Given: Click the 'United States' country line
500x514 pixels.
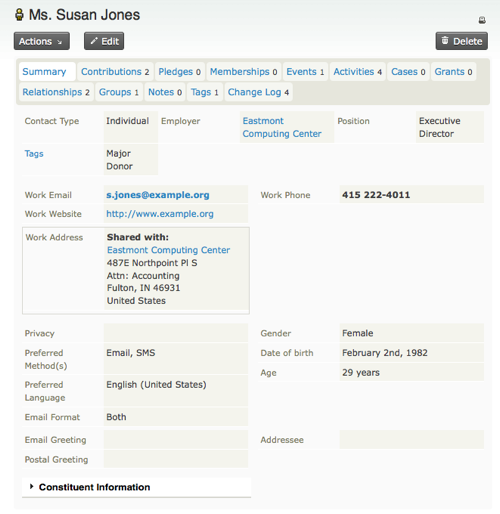Looking at the screenshot, I should (136, 301).
